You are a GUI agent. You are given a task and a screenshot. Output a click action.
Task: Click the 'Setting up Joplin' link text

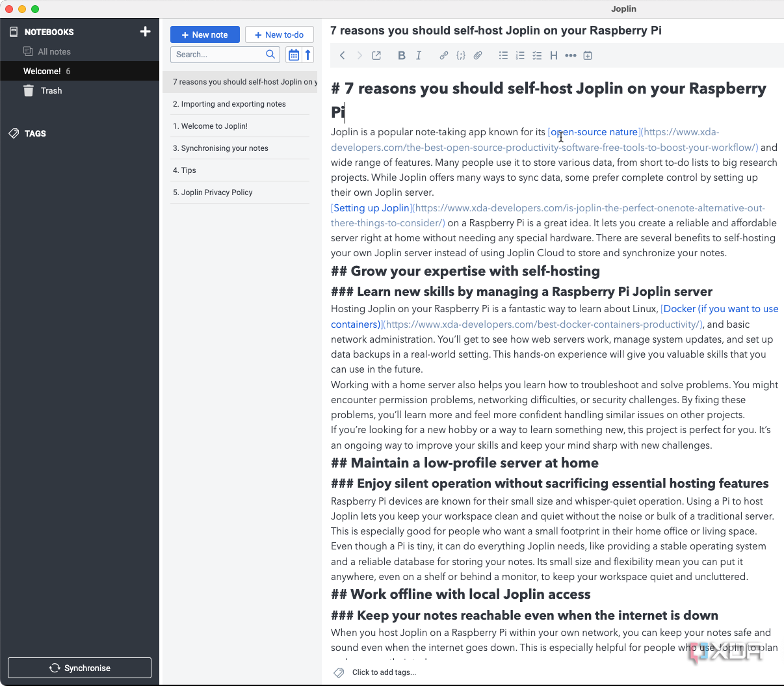click(372, 208)
